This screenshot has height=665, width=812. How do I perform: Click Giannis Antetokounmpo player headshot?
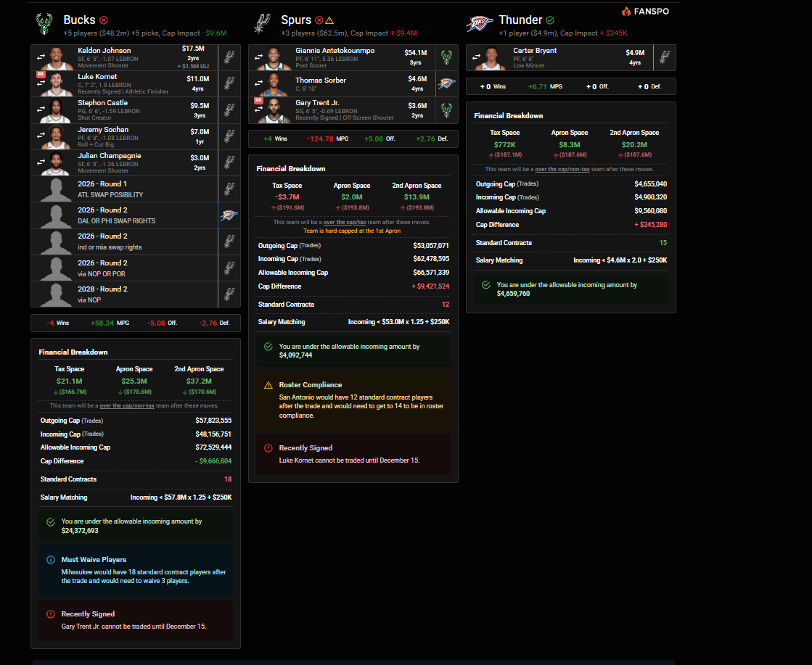(x=274, y=58)
